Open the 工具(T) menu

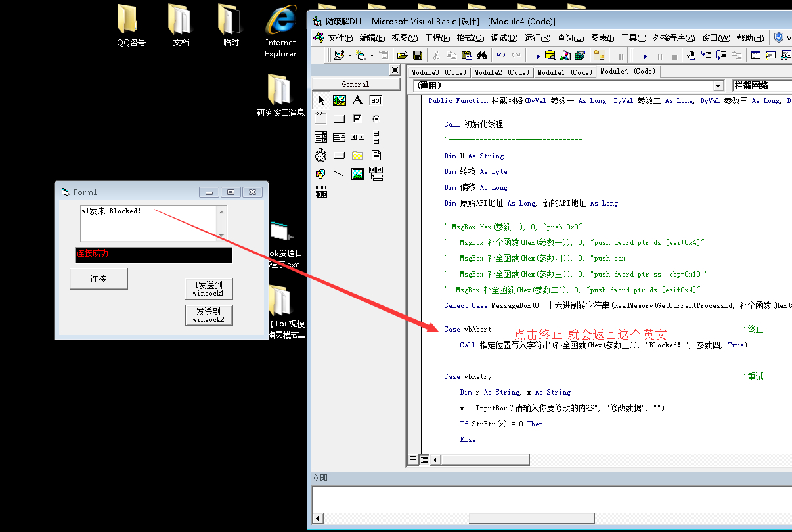tap(634, 38)
